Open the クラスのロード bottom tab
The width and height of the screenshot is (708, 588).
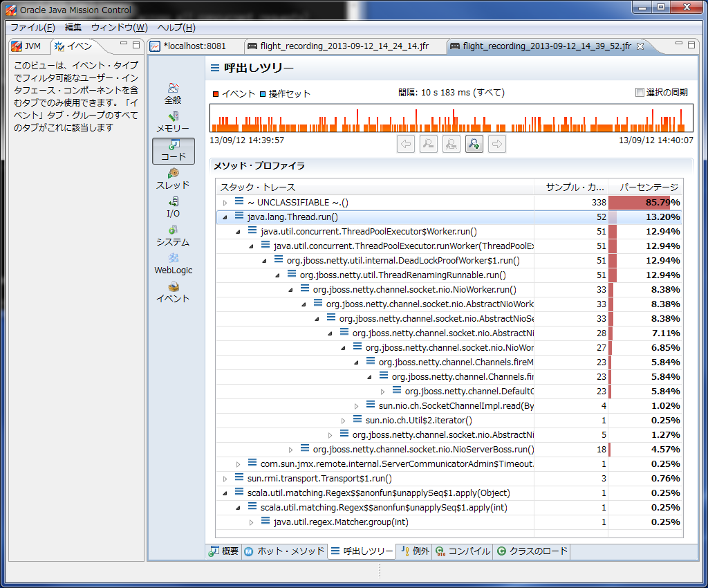click(x=532, y=551)
